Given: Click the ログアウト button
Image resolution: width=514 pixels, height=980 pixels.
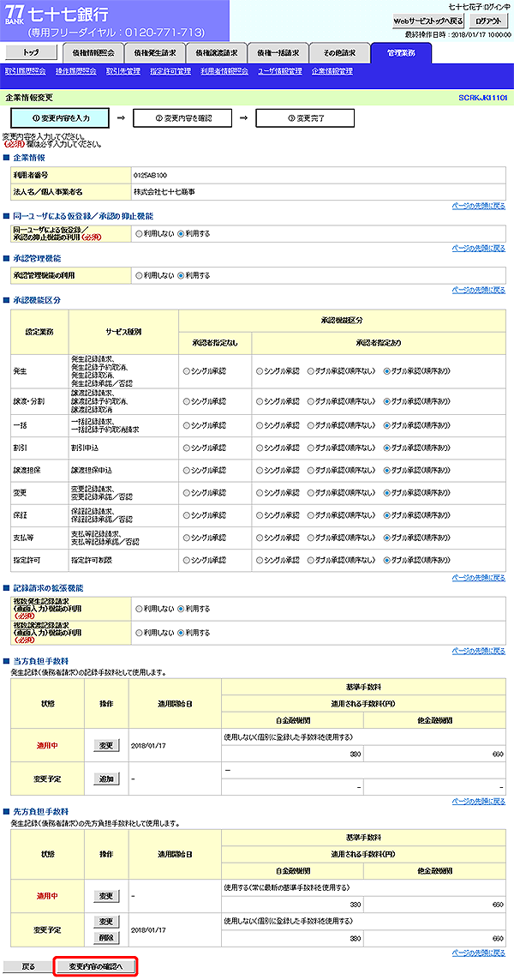Looking at the screenshot, I should click(x=488, y=21).
